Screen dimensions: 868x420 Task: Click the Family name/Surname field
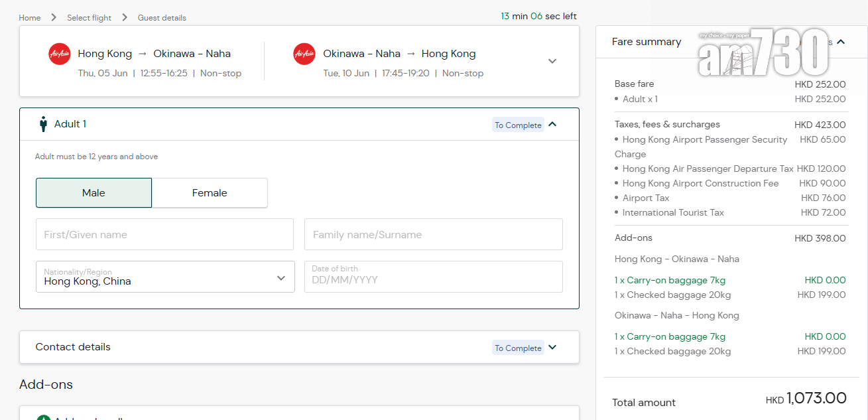433,234
